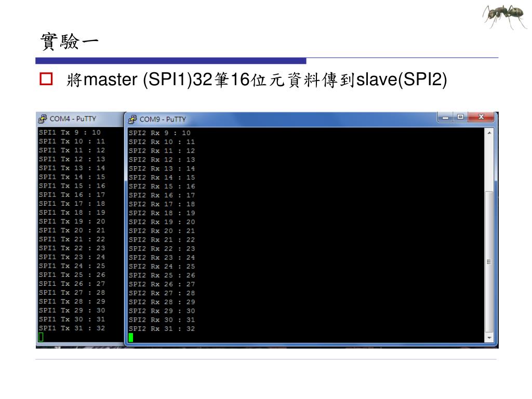Viewport: 532px width, 399px height.
Task: Click the line 'SPI1 Tx 12 : 13'
Action: click(x=72, y=159)
